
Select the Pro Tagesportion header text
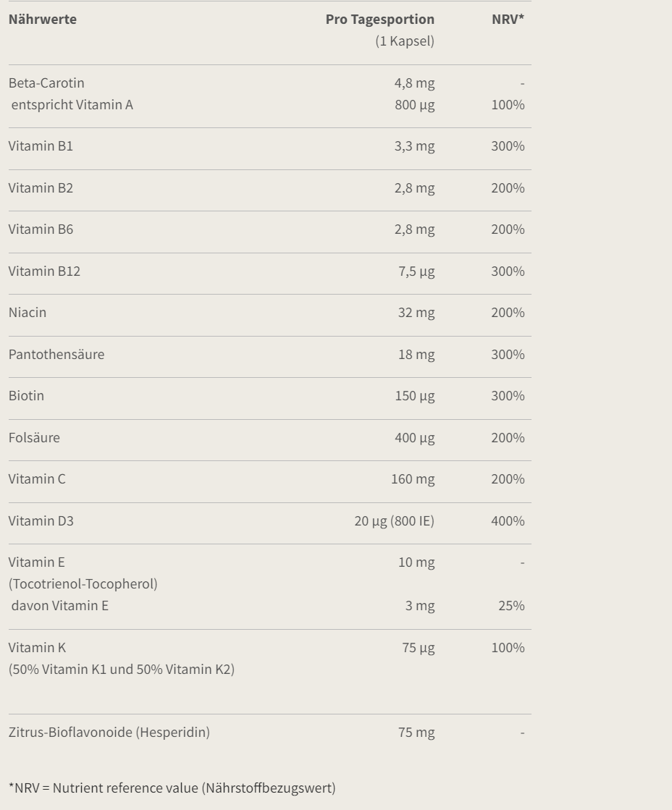coord(380,19)
